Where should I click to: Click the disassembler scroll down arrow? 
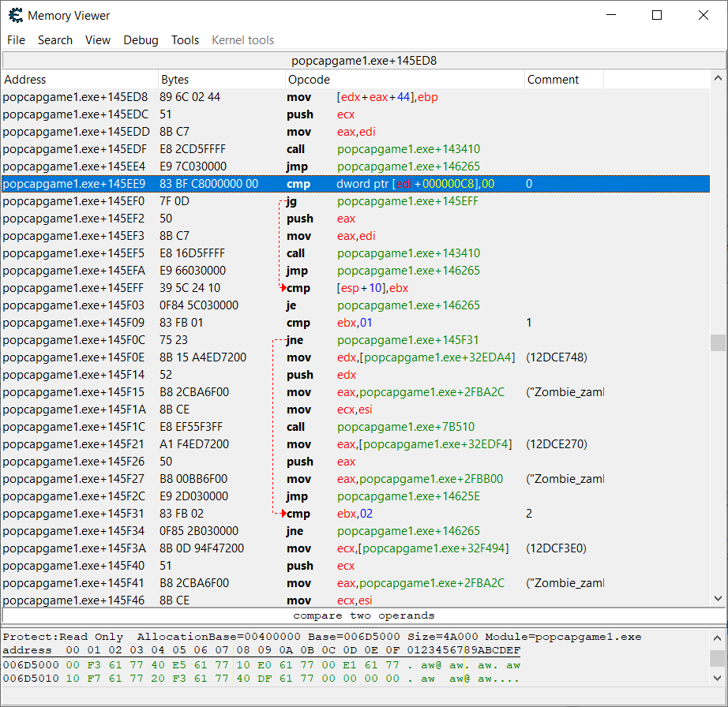[718, 598]
